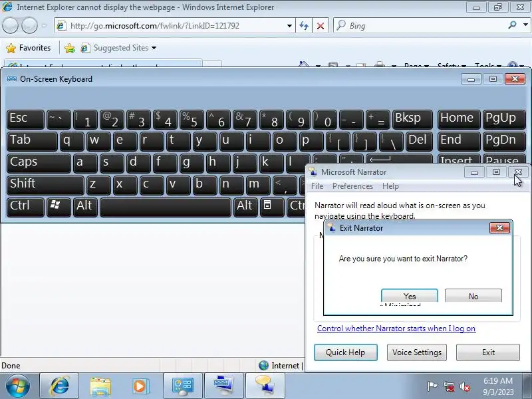Click the Home key on On-Screen Keyboard
The height and width of the screenshot is (399, 532).
[x=459, y=120]
